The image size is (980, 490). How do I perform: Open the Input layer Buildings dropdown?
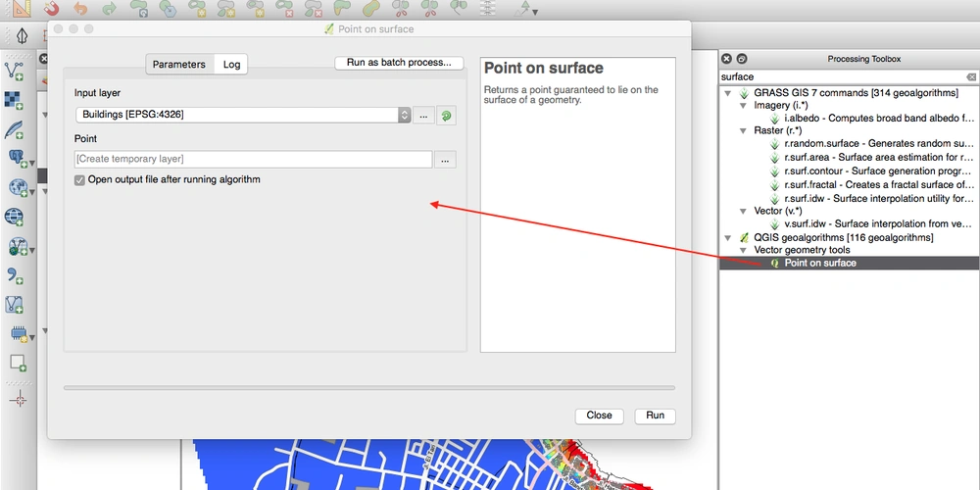tap(242, 115)
